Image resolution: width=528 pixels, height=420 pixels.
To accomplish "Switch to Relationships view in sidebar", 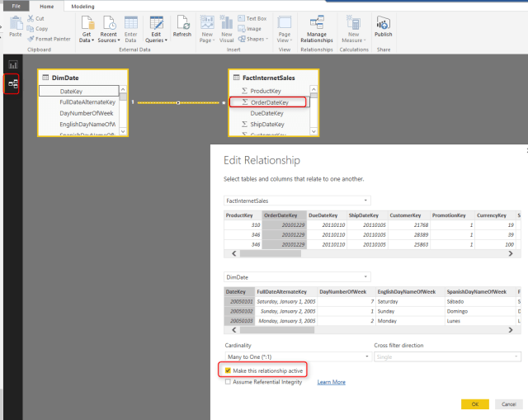I will point(13,83).
